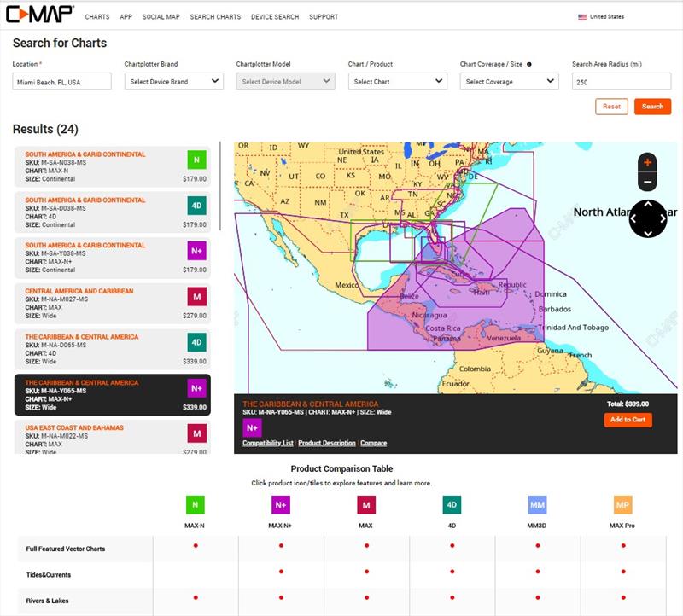Click the M icon on USA East Coast card

[196, 433]
